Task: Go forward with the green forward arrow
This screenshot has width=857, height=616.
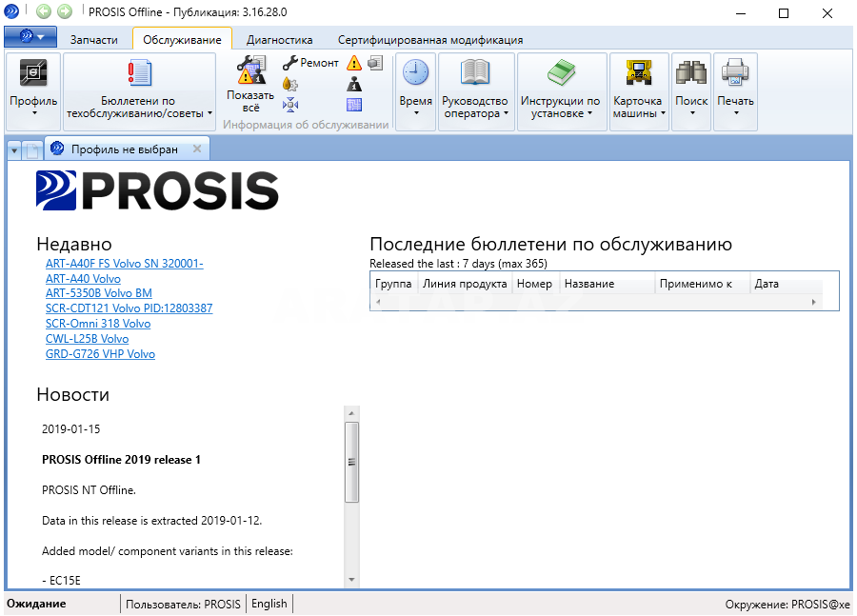Action: (x=65, y=10)
